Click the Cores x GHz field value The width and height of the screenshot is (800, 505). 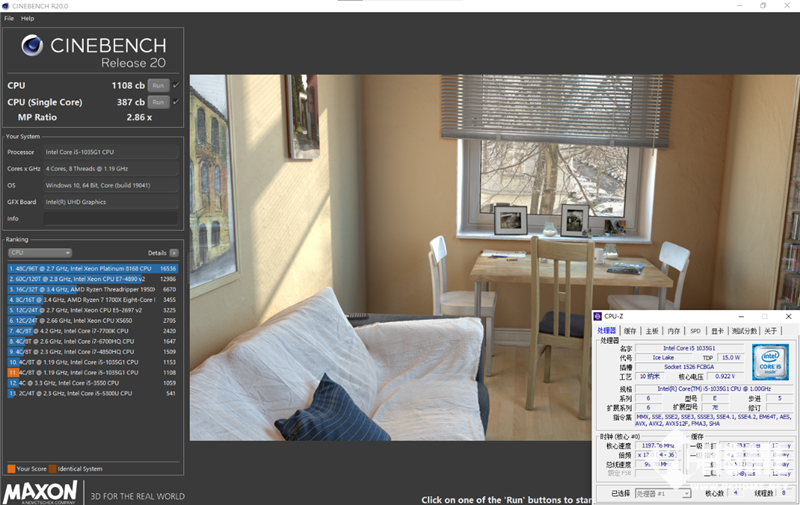tap(111, 169)
